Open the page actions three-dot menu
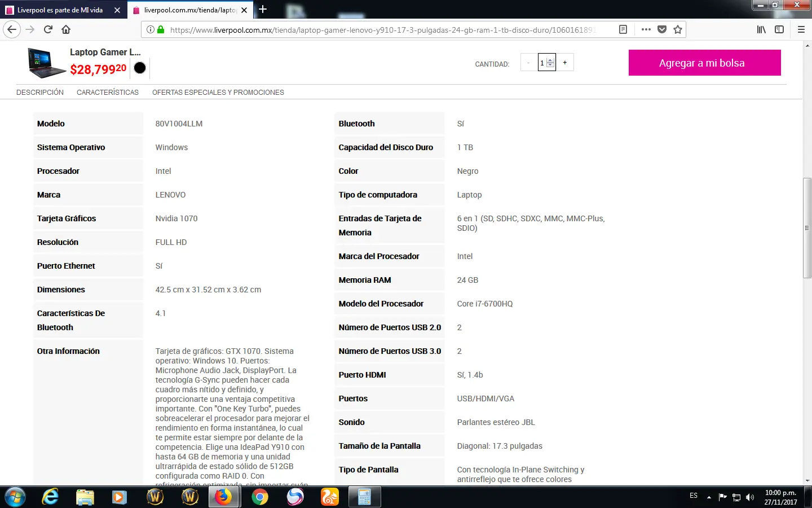The image size is (812, 508). pos(646,29)
